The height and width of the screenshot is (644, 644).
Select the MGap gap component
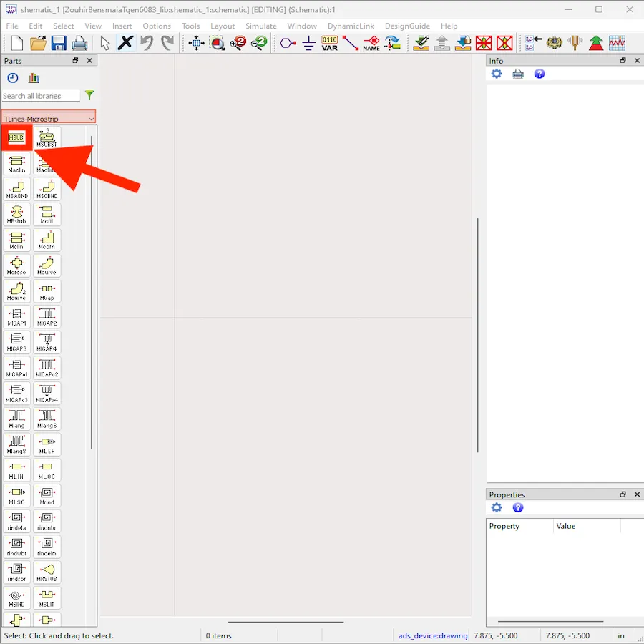pyautogui.click(x=47, y=291)
